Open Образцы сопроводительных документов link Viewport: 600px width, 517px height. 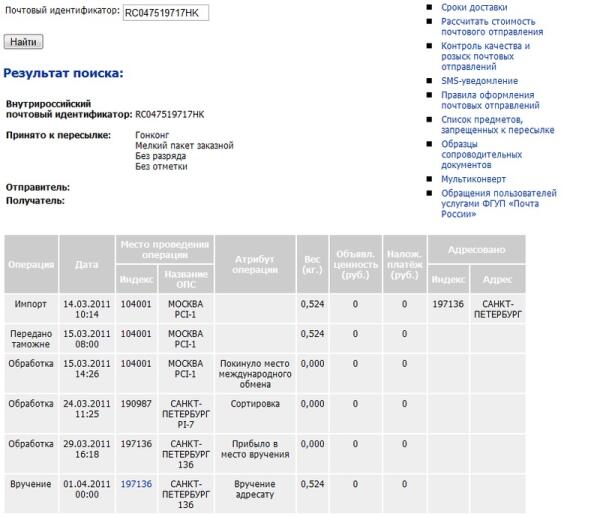(481, 154)
